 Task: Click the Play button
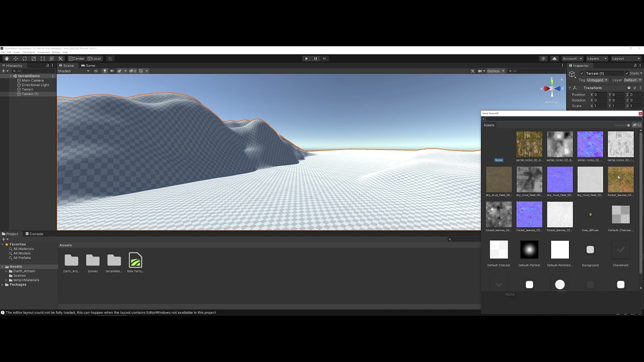(306, 58)
